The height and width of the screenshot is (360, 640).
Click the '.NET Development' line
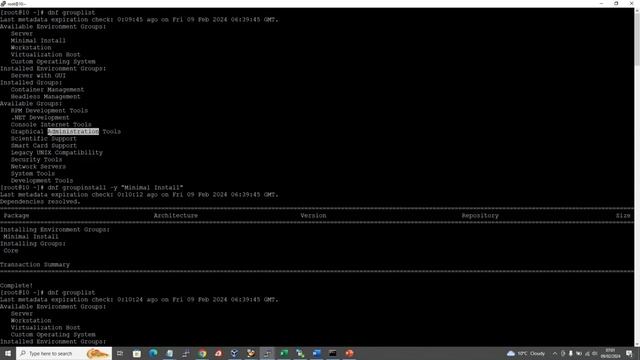40,118
